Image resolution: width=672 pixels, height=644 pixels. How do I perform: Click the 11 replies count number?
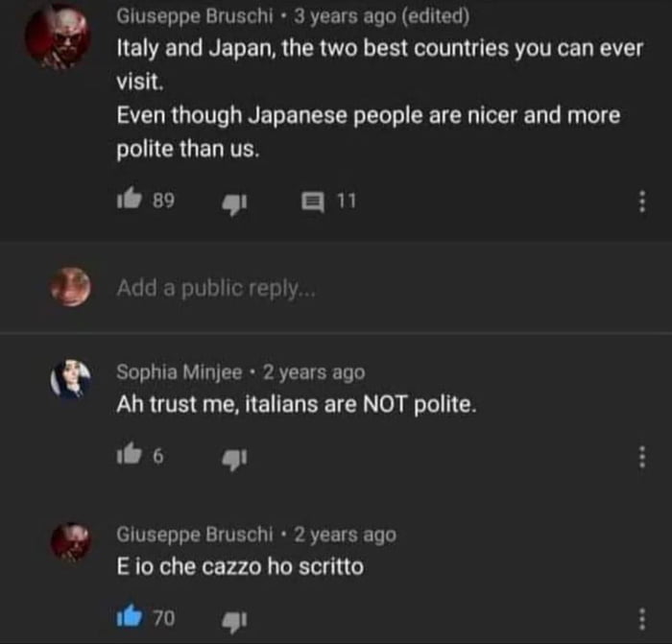pos(347,201)
